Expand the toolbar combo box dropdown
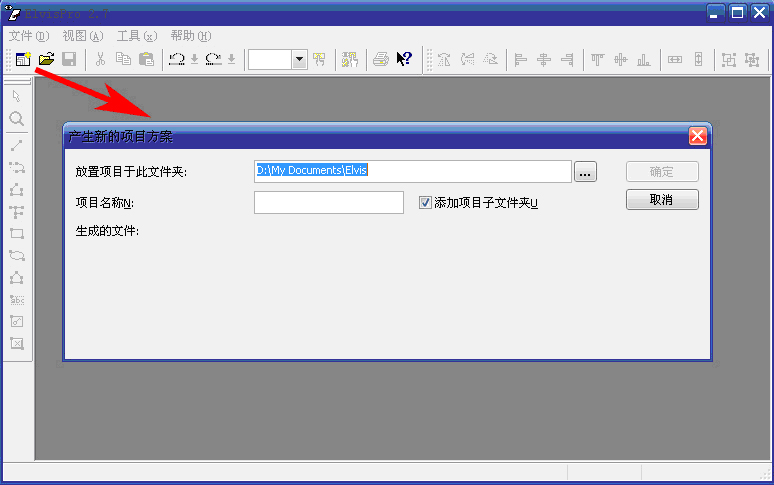 (299, 60)
